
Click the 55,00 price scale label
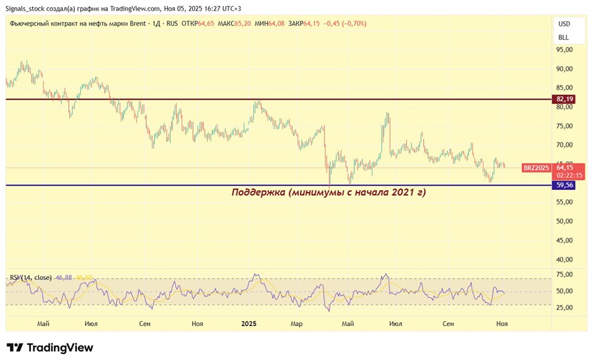[565, 202]
